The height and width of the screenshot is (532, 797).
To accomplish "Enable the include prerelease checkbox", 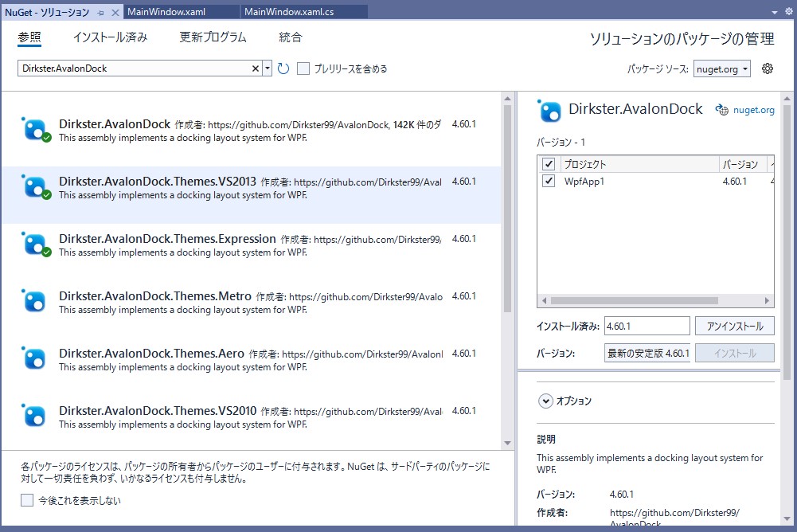I will pos(303,68).
